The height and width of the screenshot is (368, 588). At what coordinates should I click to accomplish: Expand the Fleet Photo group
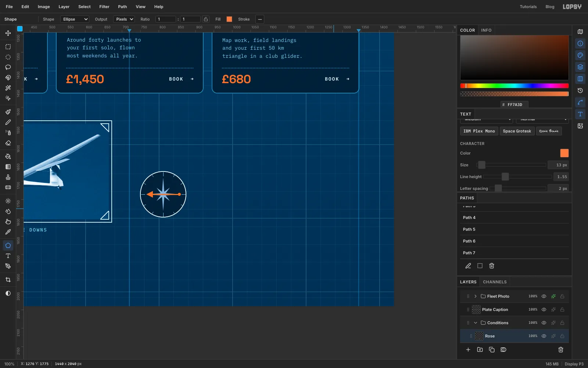tap(476, 296)
